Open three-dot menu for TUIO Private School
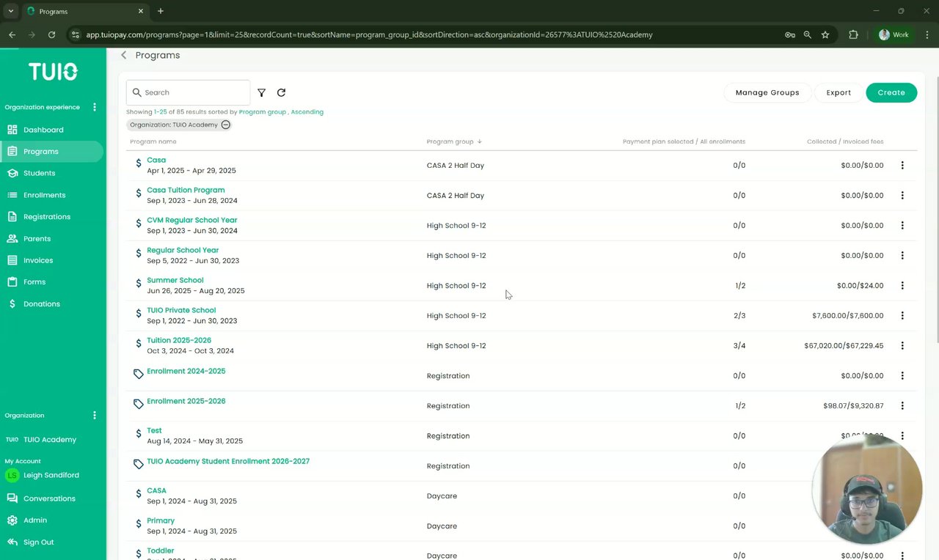The image size is (939, 560). 902,316
